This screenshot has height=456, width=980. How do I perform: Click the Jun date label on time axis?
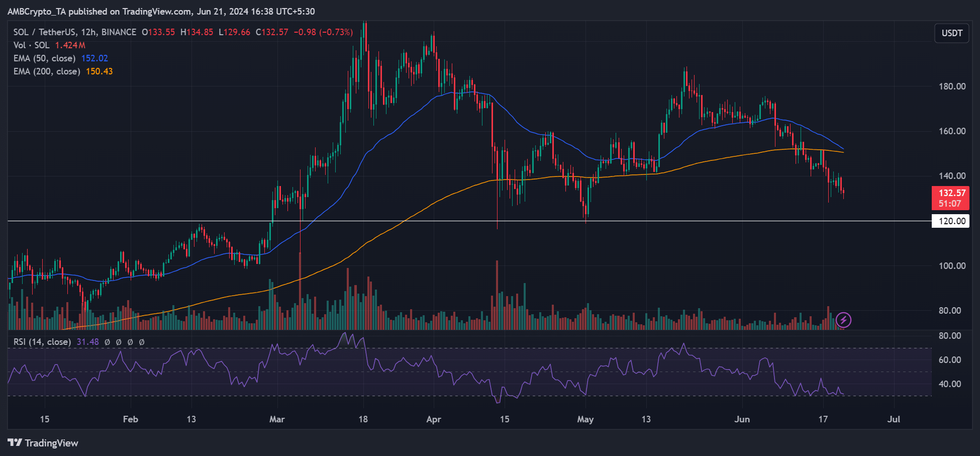pos(742,419)
